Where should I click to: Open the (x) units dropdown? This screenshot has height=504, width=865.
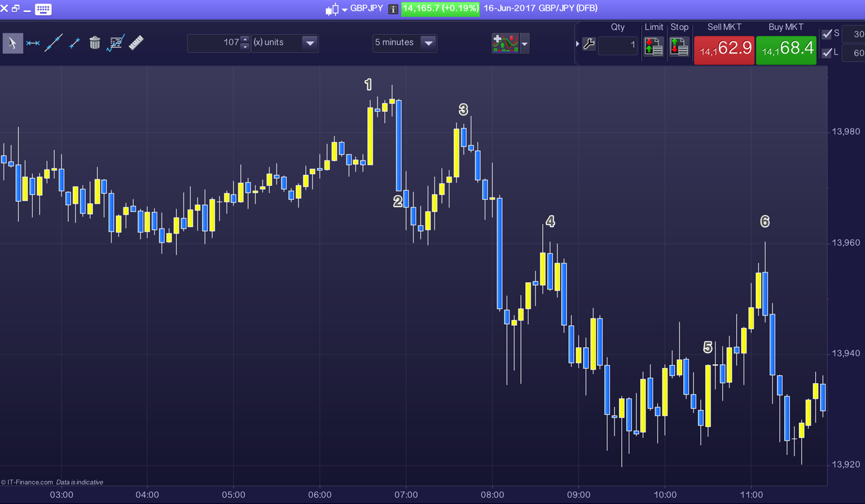pos(309,43)
